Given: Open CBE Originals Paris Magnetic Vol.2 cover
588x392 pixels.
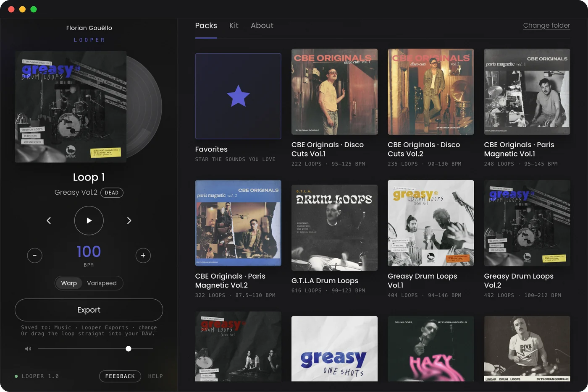Looking at the screenshot, I should point(238,223).
